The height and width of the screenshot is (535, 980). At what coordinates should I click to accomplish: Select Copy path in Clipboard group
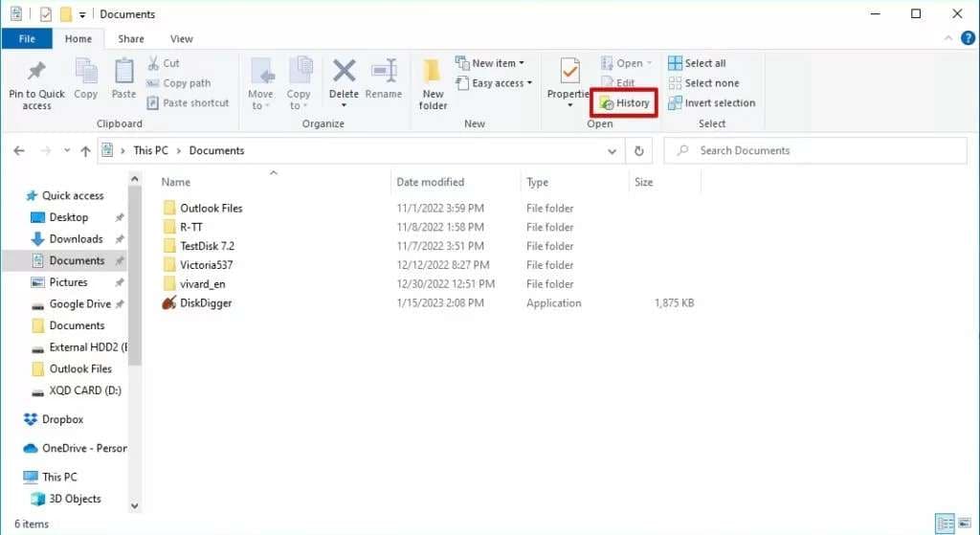click(x=179, y=83)
